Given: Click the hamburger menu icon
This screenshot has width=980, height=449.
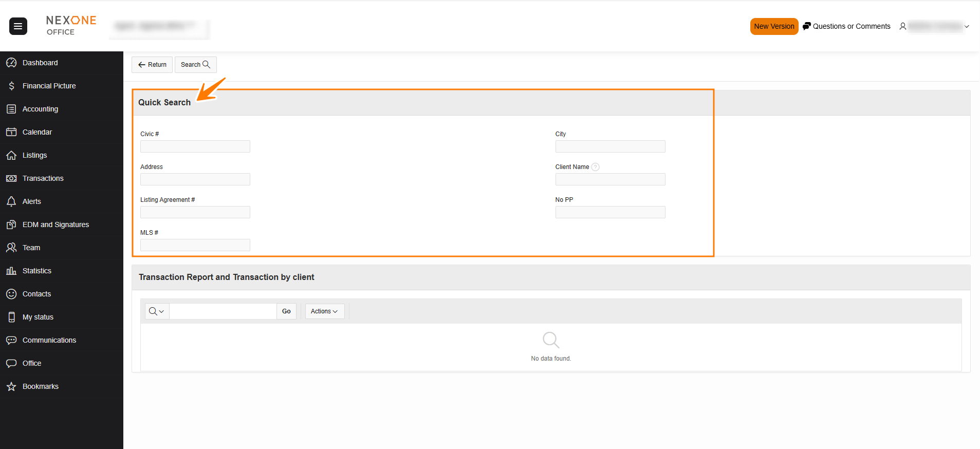Looking at the screenshot, I should pos(18,26).
